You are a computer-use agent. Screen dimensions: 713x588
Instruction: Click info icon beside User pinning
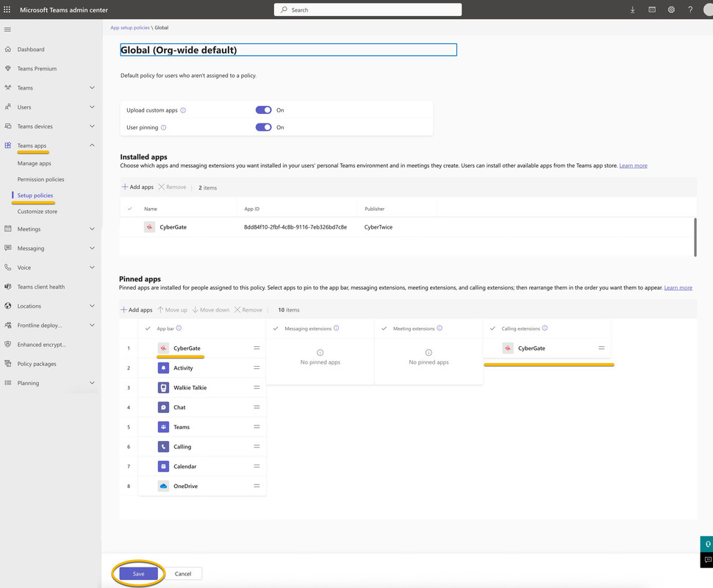(x=164, y=127)
